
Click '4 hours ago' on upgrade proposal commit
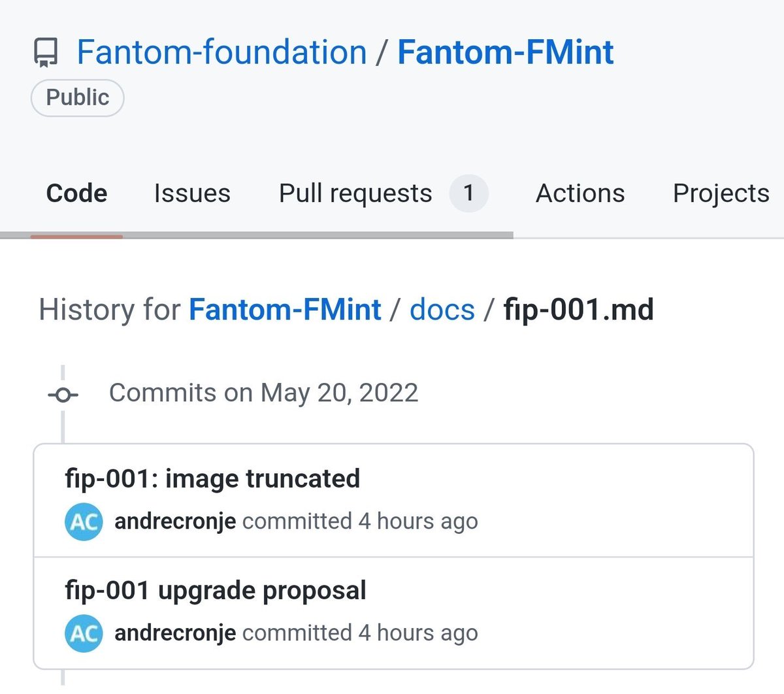(x=418, y=633)
